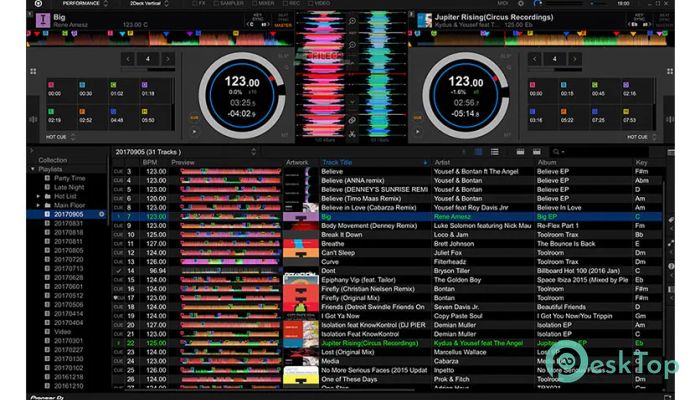The image size is (700, 400).
Task: Trigger right deck hot cue at 00:45
Action: click(x=605, y=89)
